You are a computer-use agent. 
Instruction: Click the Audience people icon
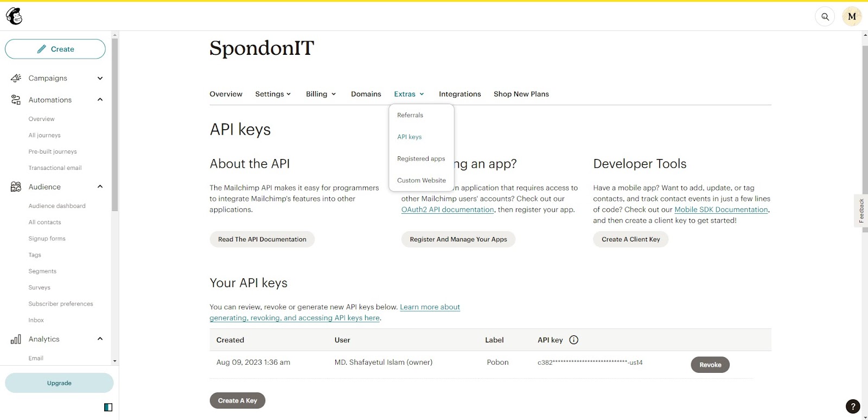16,187
